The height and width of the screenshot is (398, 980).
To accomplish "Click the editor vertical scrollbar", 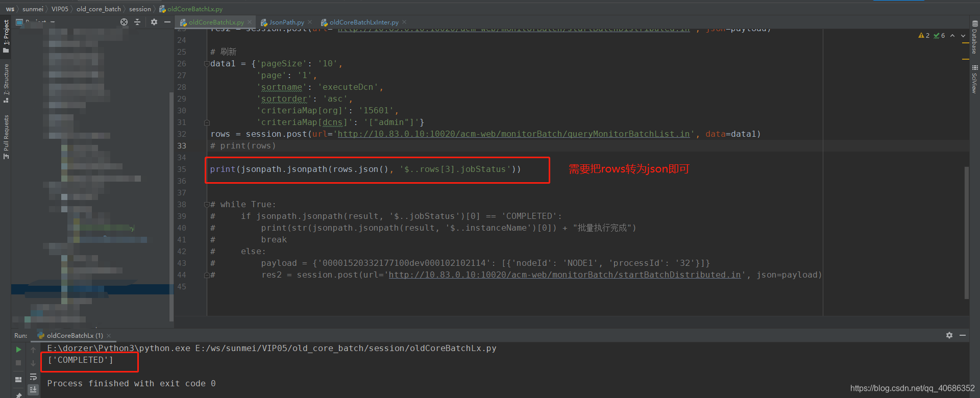I will coord(966,232).
